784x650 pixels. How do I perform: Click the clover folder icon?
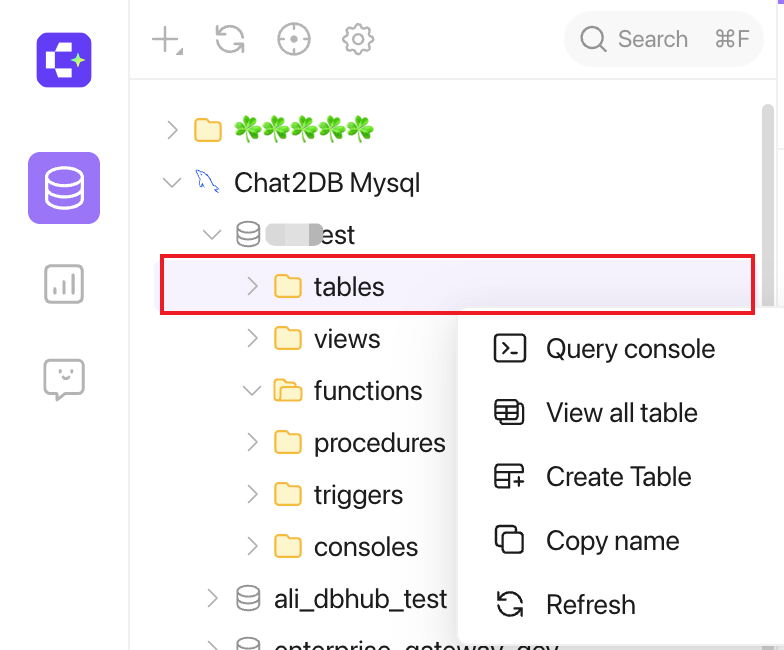[208, 130]
